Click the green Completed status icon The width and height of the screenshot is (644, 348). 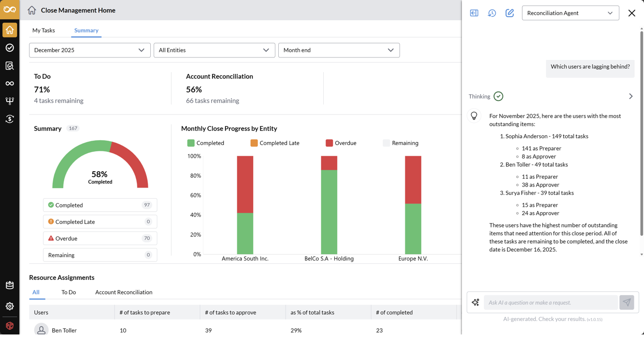51,205
